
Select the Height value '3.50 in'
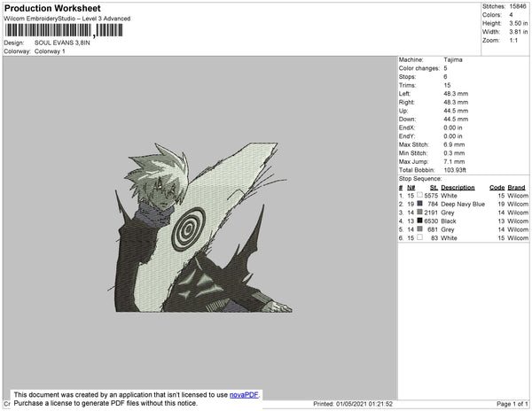coord(519,23)
